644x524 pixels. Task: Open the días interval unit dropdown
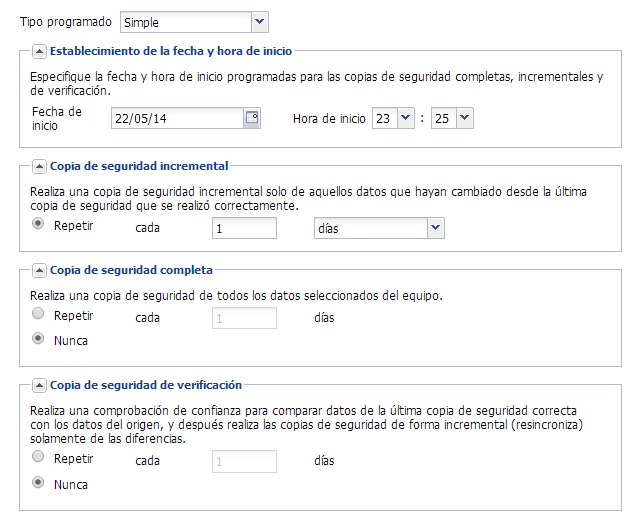click(x=435, y=229)
